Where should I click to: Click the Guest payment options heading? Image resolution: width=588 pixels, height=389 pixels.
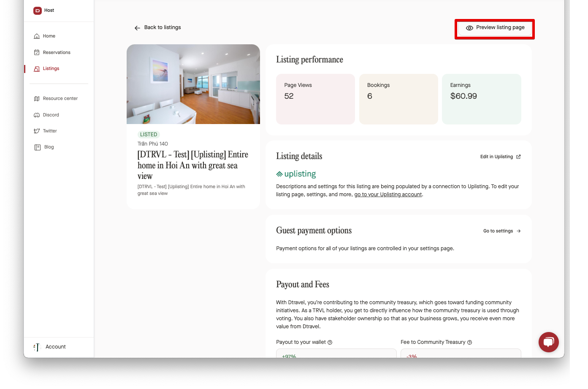coord(314,230)
